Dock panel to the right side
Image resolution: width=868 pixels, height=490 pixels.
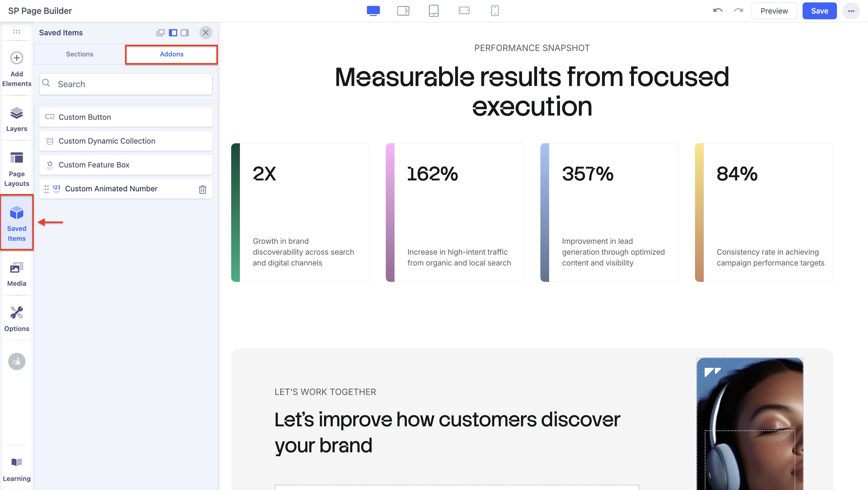(185, 33)
